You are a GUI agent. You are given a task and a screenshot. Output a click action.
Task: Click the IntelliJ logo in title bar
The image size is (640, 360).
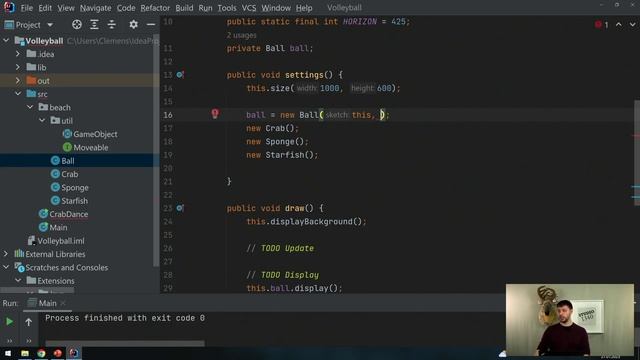coord(9,7)
